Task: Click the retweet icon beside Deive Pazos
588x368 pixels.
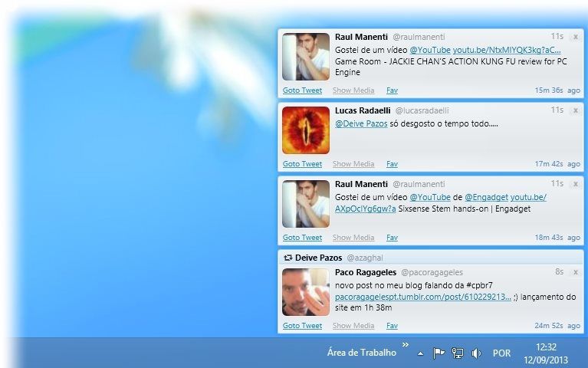Action: pyautogui.click(x=287, y=258)
